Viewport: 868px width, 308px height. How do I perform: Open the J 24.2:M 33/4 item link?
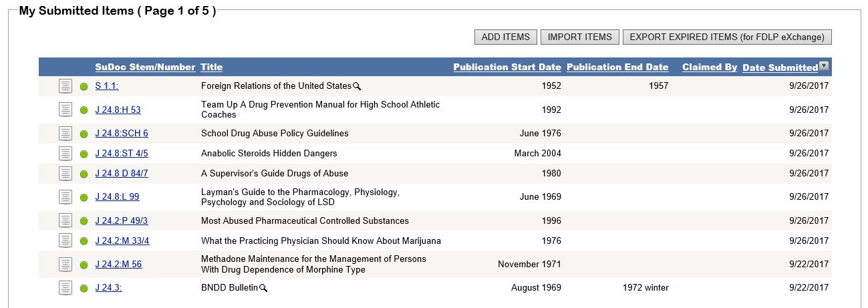[122, 241]
